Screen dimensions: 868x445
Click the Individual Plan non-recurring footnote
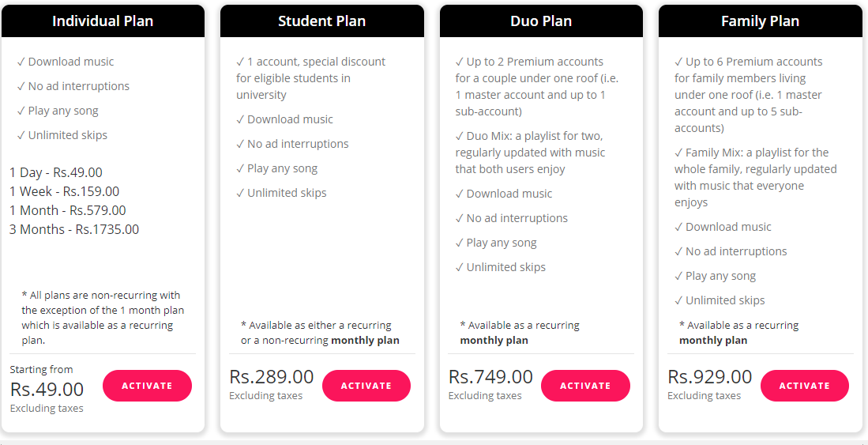[103, 318]
